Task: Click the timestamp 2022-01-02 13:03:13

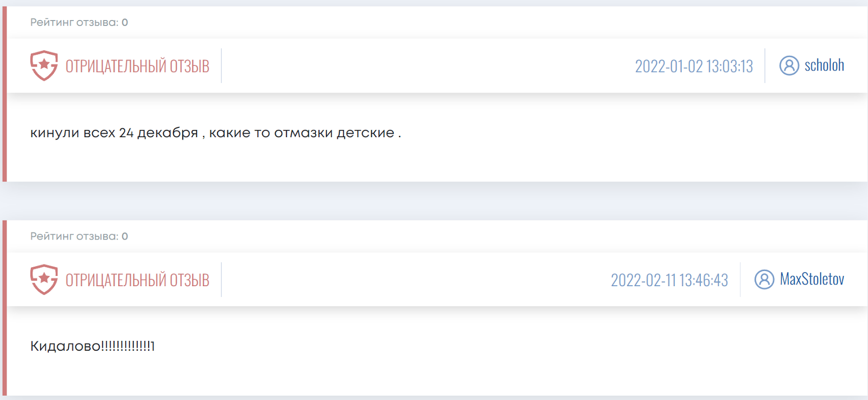Action: [x=694, y=66]
